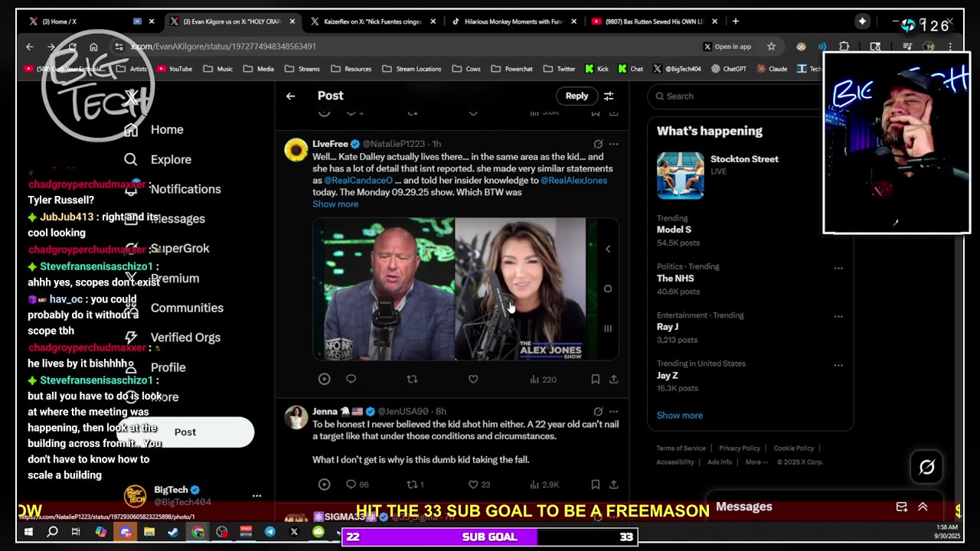Open the three-dot menu on Jenna's post
This screenshot has height=551, width=980.
click(x=613, y=412)
